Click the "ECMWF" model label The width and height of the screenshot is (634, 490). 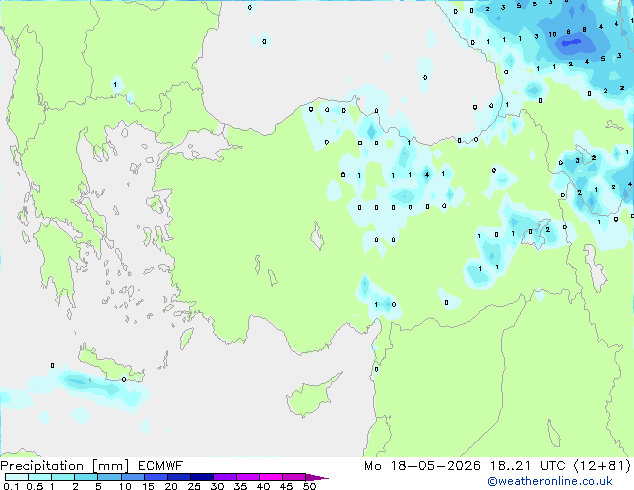[161, 466]
